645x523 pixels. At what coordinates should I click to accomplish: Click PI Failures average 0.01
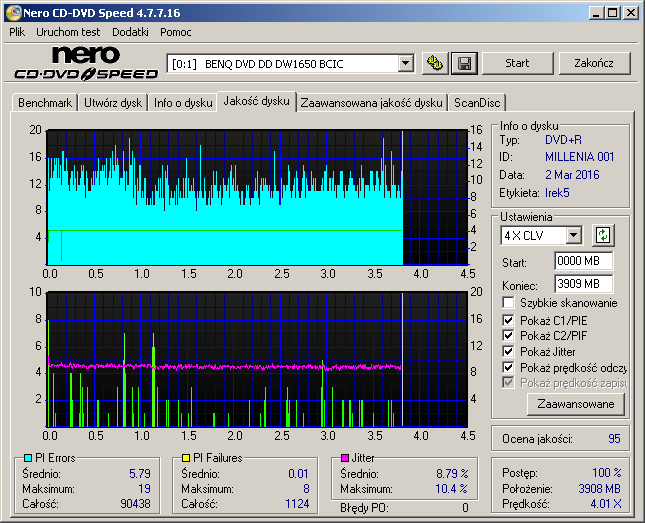click(x=298, y=474)
